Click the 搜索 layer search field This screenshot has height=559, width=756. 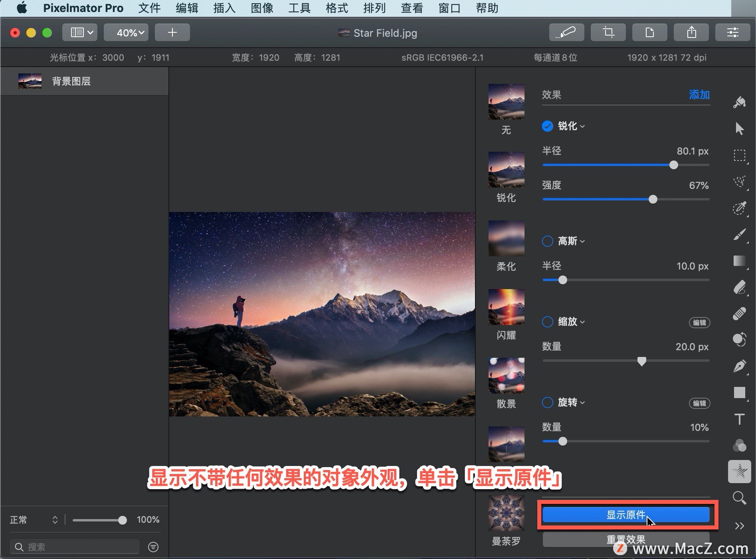[x=75, y=547]
